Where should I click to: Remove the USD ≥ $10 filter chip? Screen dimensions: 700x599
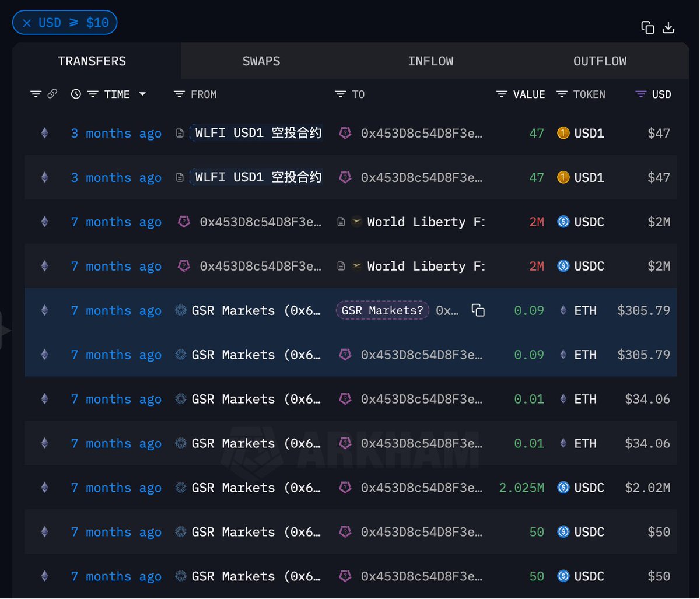(27, 23)
